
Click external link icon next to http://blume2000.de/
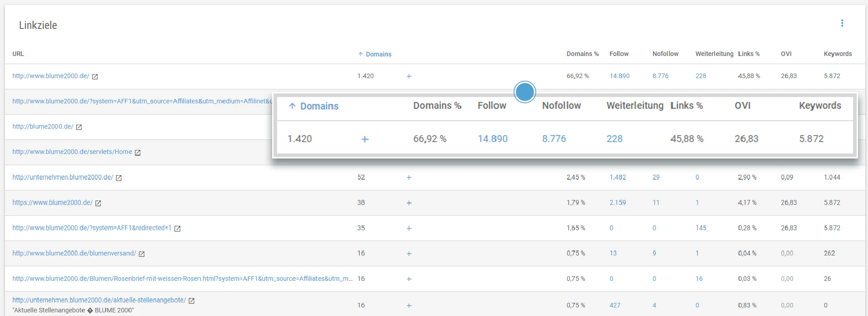point(79,127)
